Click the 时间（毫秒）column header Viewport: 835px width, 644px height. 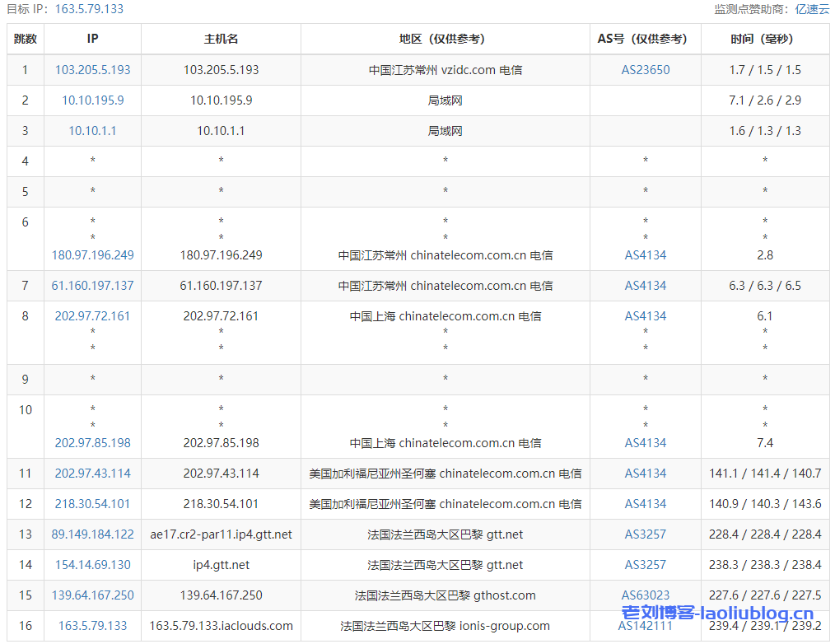(x=764, y=39)
